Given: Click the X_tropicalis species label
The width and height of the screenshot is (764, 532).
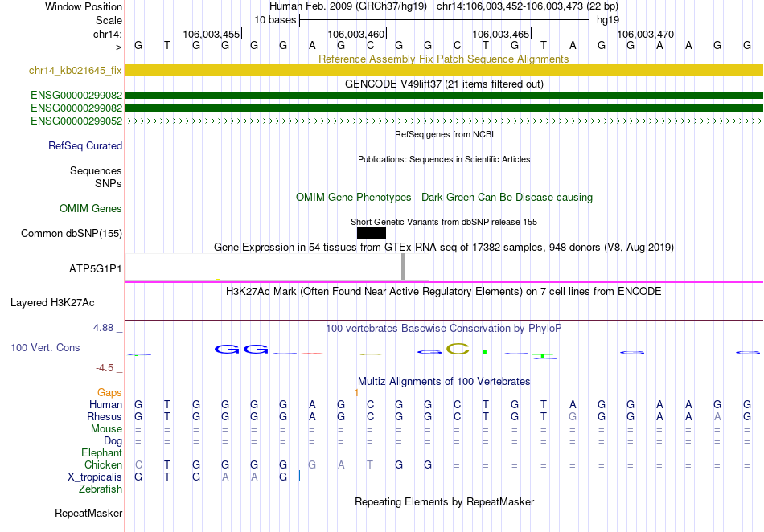Looking at the screenshot, I should [95, 477].
